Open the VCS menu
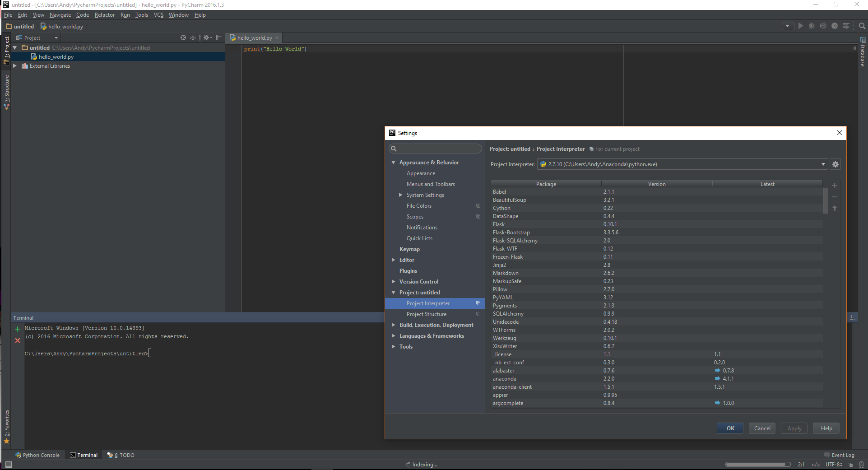The width and height of the screenshot is (868, 470). [158, 15]
